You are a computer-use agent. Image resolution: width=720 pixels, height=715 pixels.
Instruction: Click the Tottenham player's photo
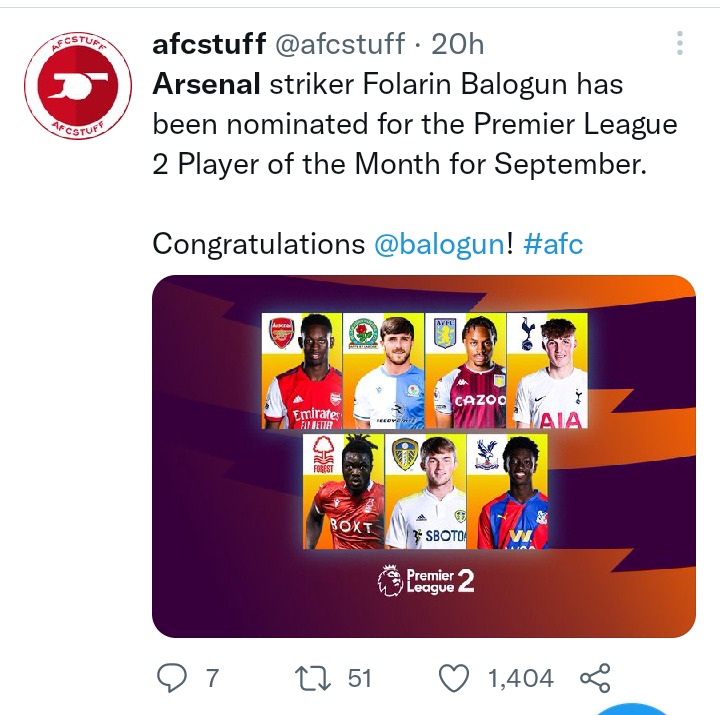(x=547, y=371)
